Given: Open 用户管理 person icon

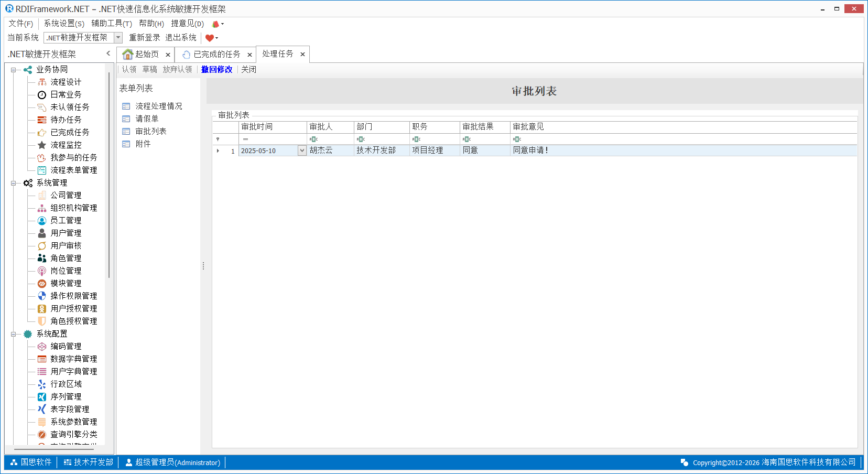Looking at the screenshot, I should [42, 233].
